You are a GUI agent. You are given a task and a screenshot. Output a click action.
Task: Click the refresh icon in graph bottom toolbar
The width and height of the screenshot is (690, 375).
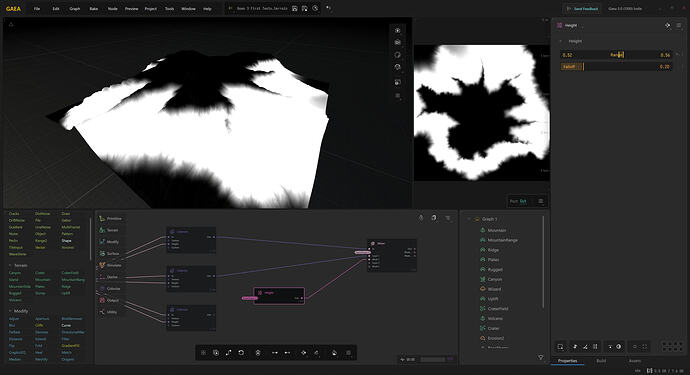point(241,353)
